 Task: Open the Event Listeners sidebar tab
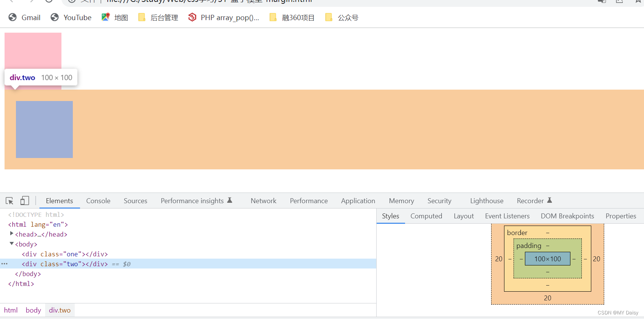coord(507,216)
